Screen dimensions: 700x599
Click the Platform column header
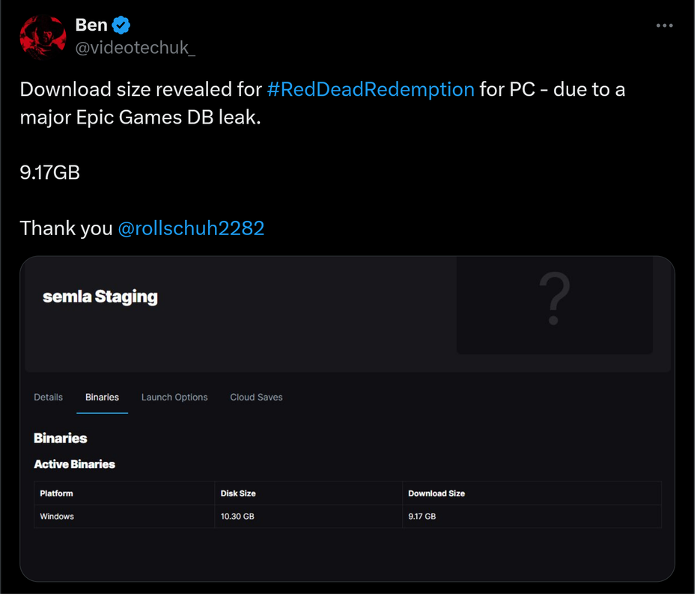click(x=57, y=493)
